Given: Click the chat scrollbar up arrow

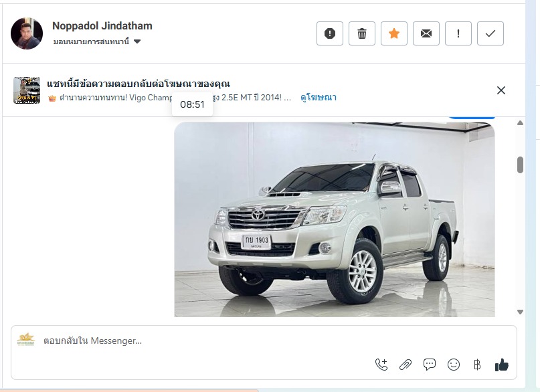Looking at the screenshot, I should click(x=520, y=123).
